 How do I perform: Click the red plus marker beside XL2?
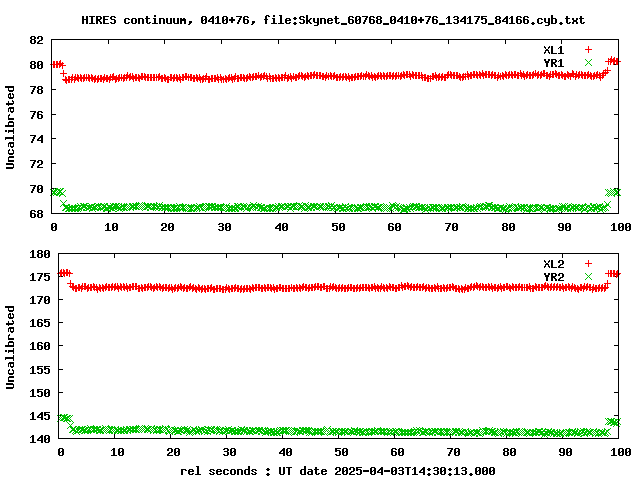[588, 264]
